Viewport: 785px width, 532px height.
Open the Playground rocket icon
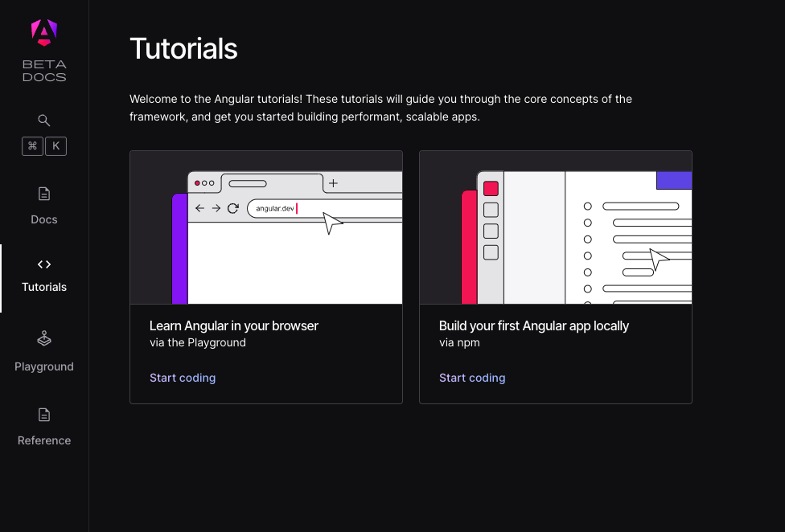[x=43, y=338]
